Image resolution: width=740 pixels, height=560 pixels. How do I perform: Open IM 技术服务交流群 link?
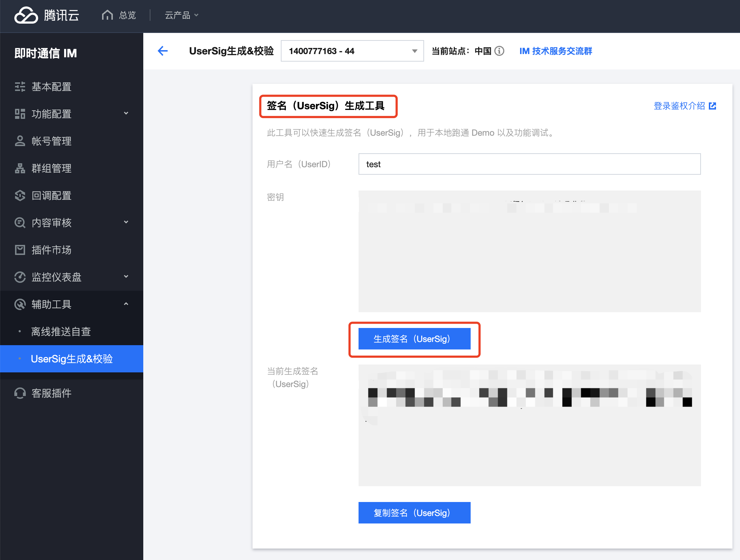556,51
